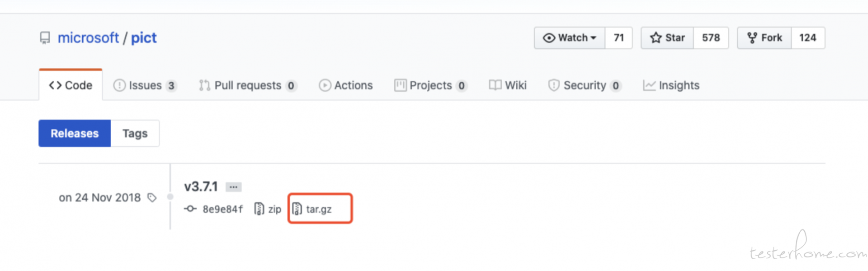Expand the v3.7.1 ellipsis details
Viewport: 868px width, 271px height.
[233, 187]
